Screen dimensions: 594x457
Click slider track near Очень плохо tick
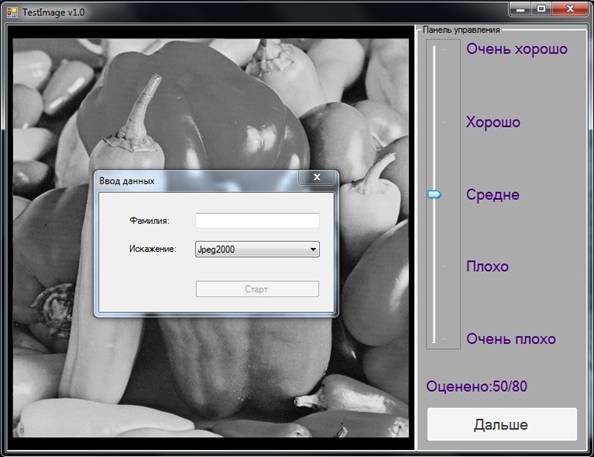[434, 339]
